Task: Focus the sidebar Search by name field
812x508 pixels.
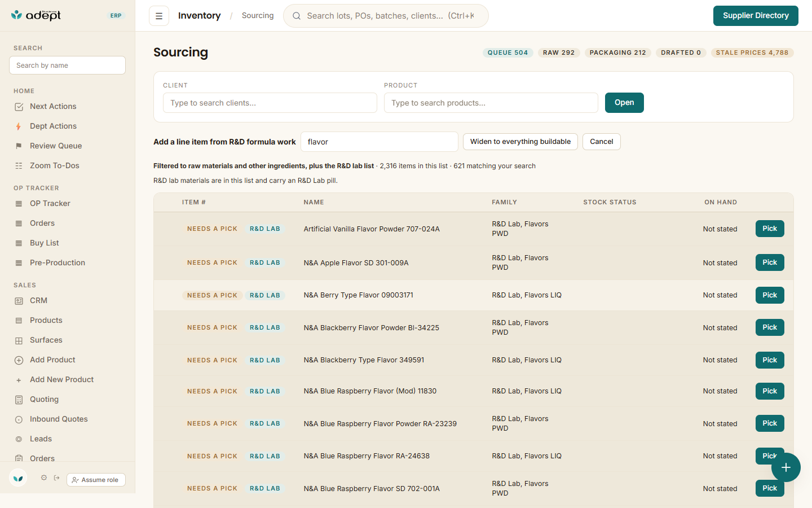Action: (x=67, y=65)
